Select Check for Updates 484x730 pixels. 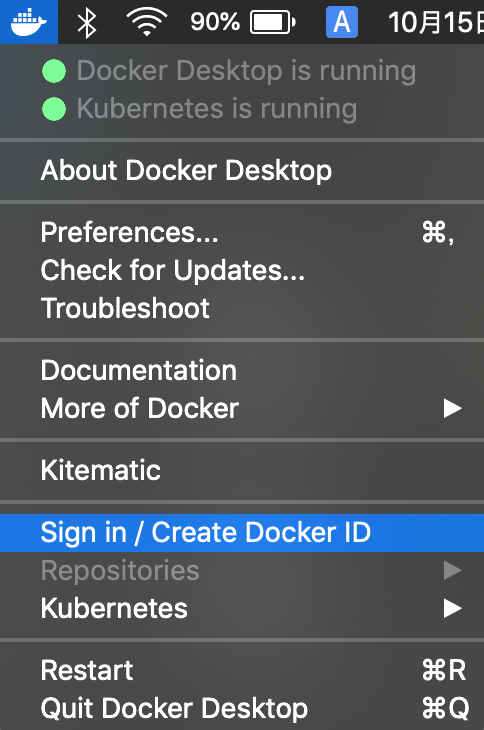click(x=242, y=270)
